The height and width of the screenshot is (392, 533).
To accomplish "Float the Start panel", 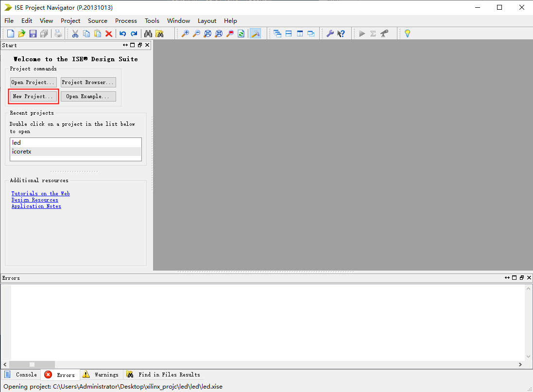I will click(140, 45).
